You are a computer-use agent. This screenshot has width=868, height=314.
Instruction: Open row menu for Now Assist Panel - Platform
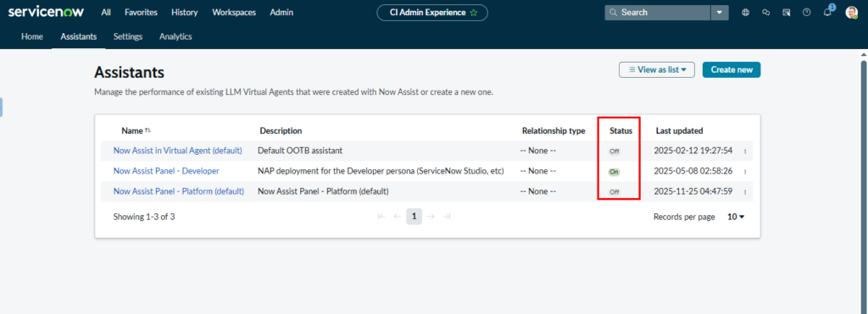pyautogui.click(x=745, y=192)
